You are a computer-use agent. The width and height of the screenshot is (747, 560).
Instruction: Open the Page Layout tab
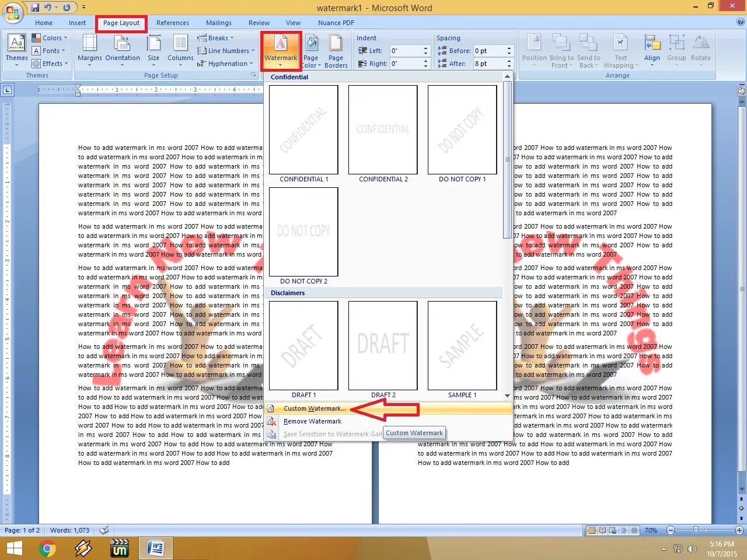click(121, 23)
